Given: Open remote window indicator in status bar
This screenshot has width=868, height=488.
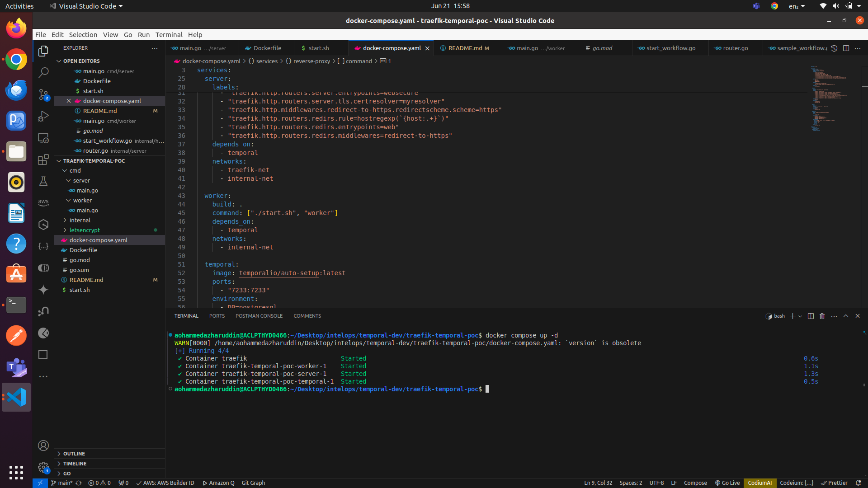Looking at the screenshot, I should [40, 483].
